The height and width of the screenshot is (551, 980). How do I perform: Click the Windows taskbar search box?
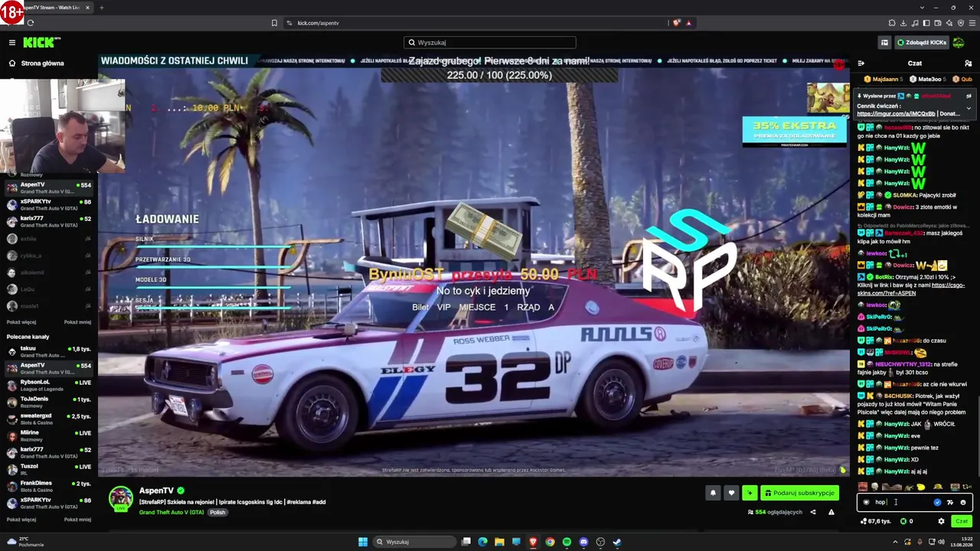[x=415, y=542]
